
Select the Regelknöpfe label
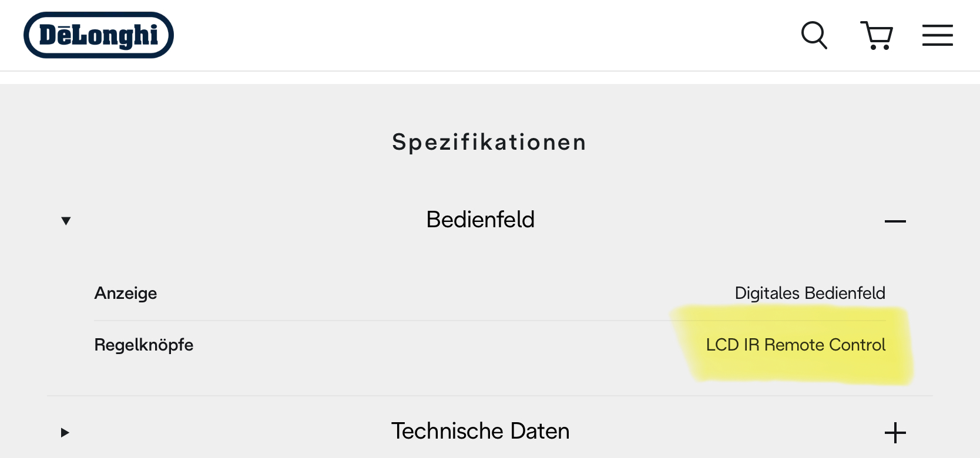click(x=144, y=345)
